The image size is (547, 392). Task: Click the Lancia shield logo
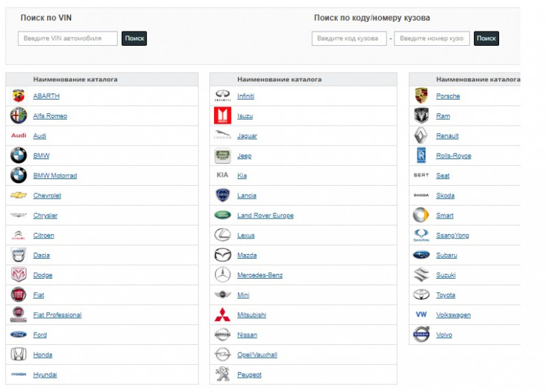point(223,195)
